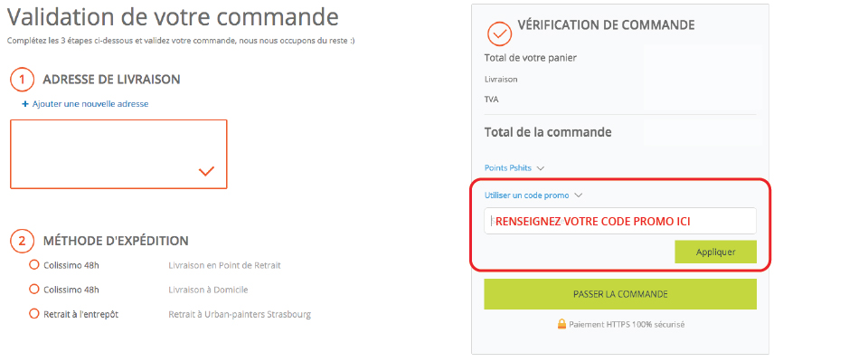The image size is (868, 362).
Task: Choose Retrait à l'entrepôt shipping option
Action: point(34,314)
